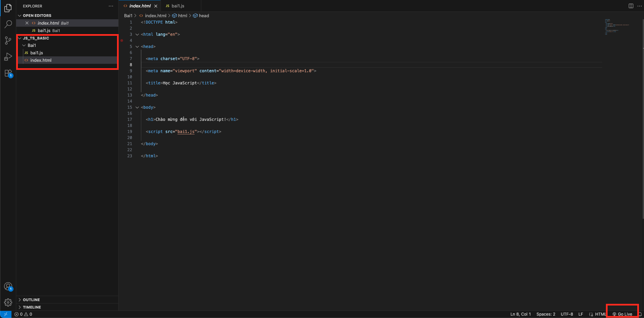Click the Split Editor Right icon
Image resolution: width=644 pixels, height=318 pixels.
pos(631,6)
